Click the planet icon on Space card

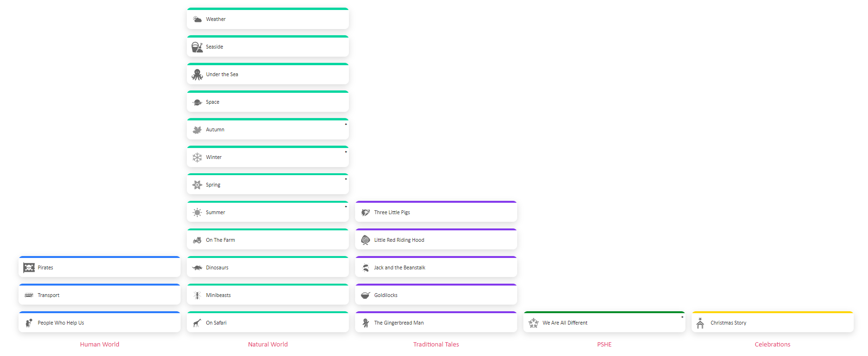point(197,102)
